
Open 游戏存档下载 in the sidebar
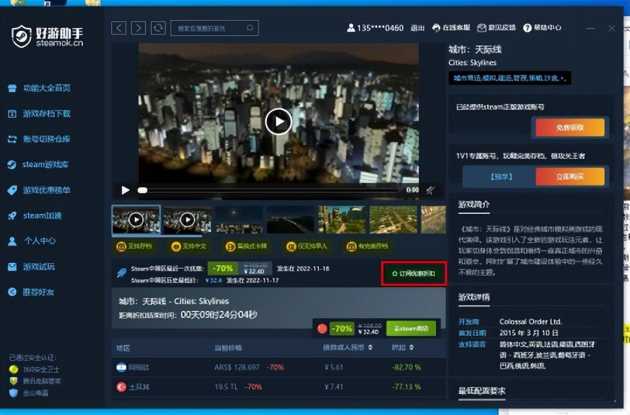(x=39, y=114)
